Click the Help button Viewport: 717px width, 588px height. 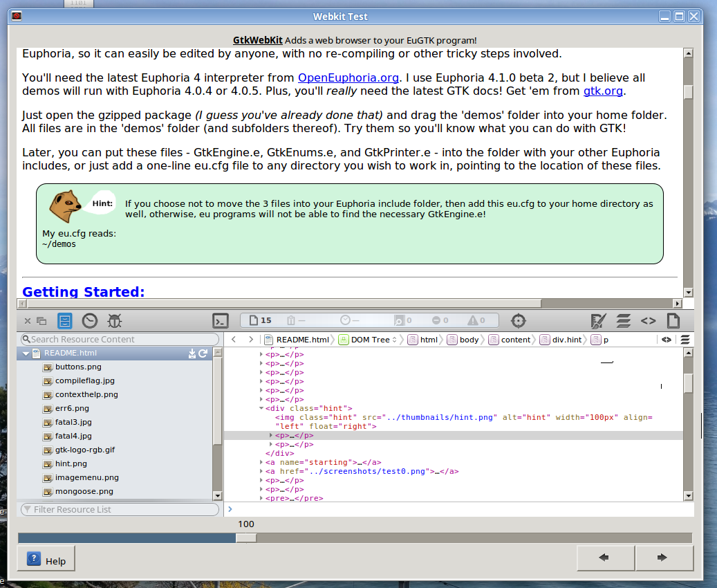pos(46,560)
